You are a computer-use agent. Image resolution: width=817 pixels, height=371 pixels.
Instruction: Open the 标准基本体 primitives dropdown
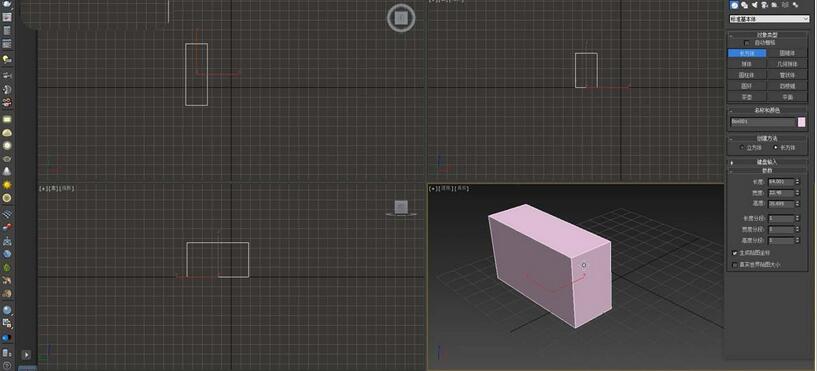tap(769, 19)
